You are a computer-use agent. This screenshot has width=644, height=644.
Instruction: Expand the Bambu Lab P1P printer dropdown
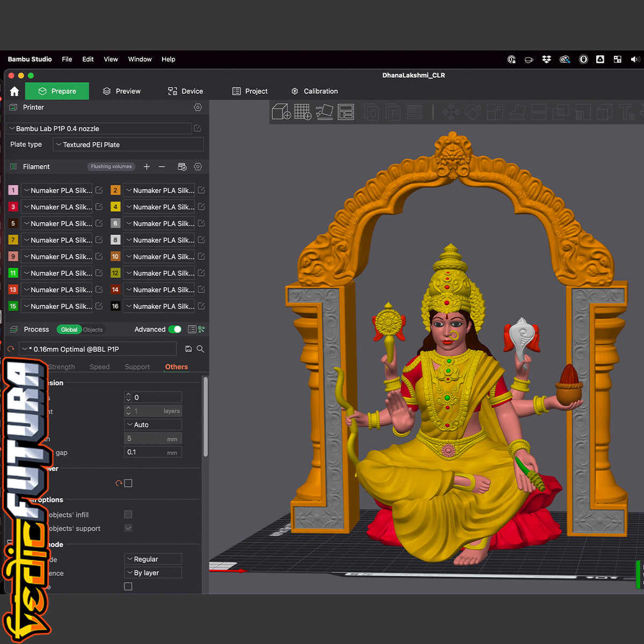coord(100,129)
